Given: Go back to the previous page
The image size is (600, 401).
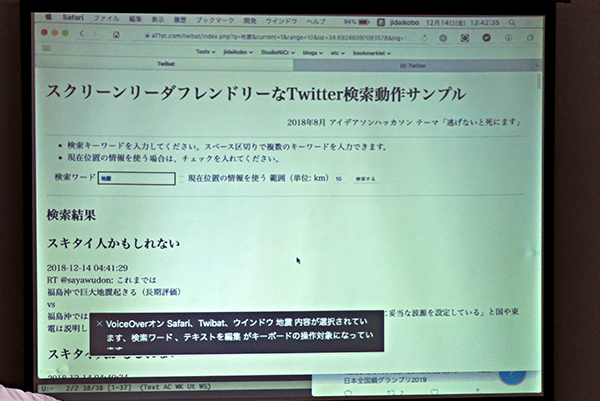Looking at the screenshot, I should point(82,34).
